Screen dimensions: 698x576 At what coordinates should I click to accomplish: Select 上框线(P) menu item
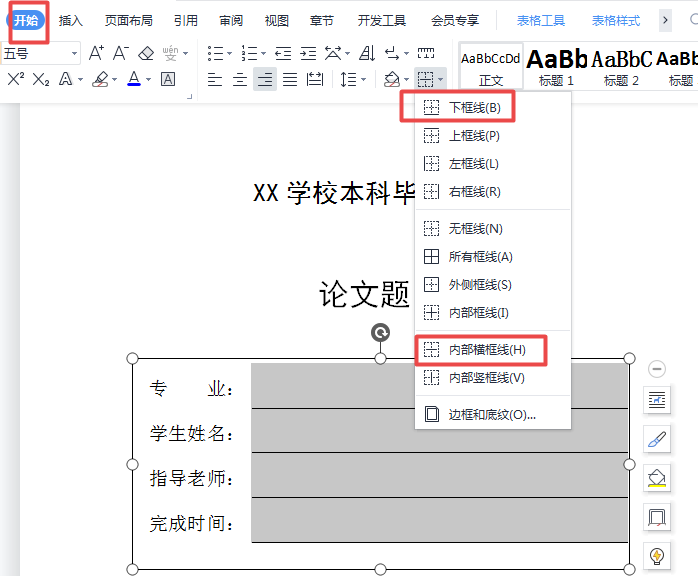[493, 135]
